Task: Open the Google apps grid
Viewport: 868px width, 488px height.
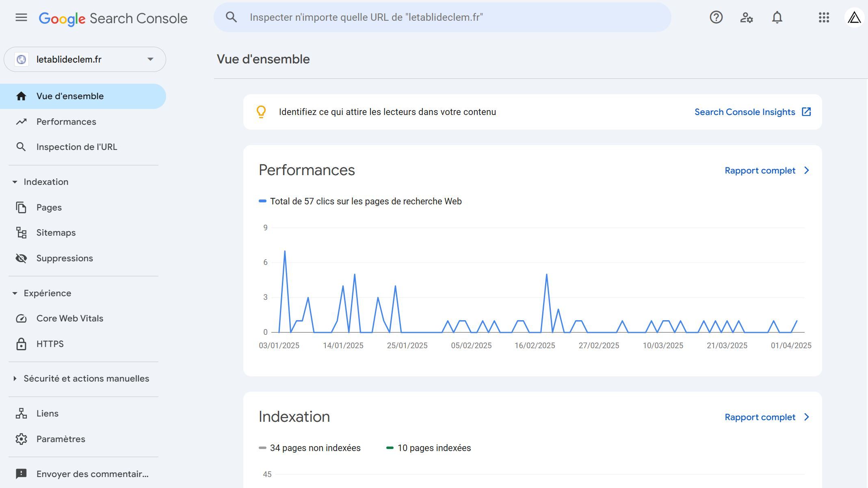Action: [x=824, y=17]
